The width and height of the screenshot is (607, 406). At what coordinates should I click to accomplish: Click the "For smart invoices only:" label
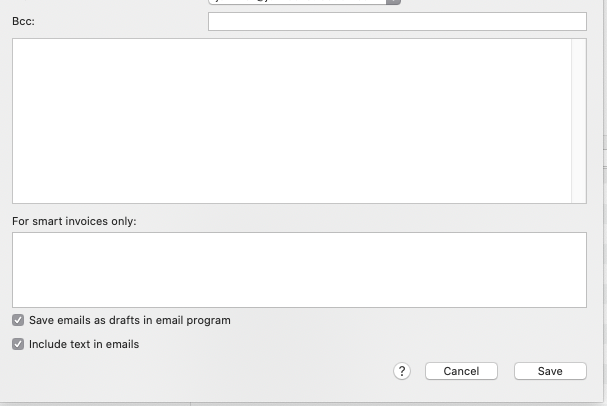[x=74, y=221]
